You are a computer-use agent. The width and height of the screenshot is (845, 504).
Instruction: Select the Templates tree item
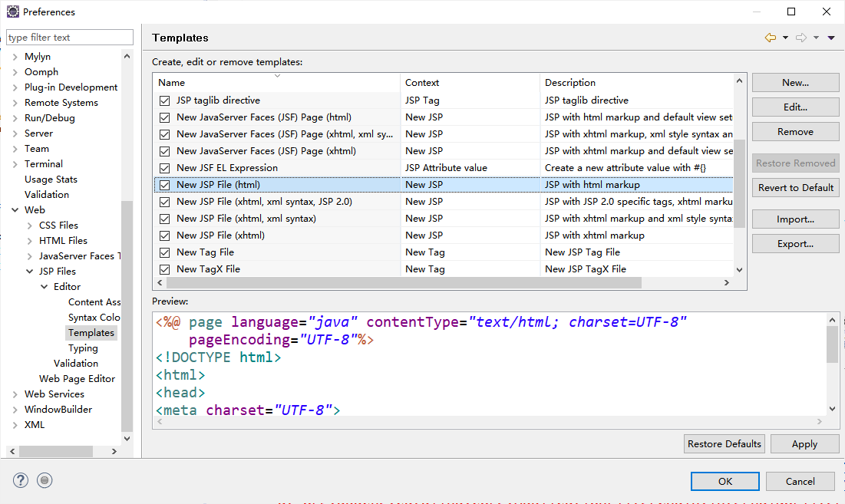91,333
